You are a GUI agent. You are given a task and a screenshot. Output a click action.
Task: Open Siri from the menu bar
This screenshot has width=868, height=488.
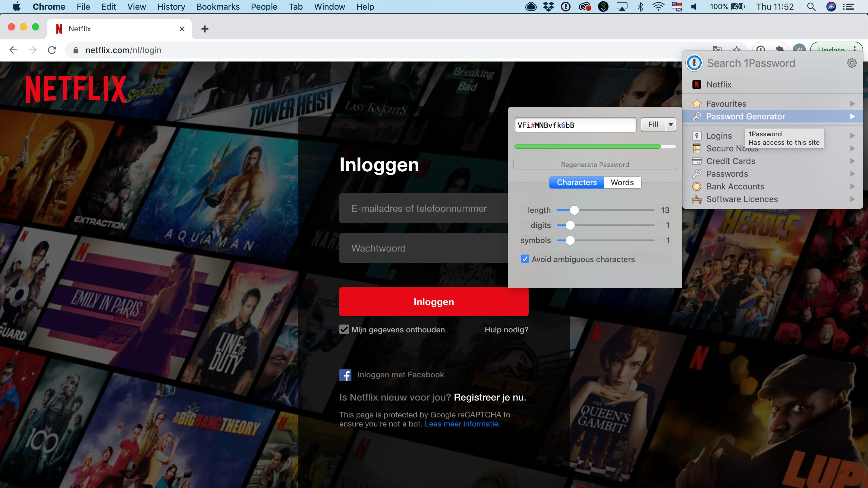click(x=831, y=7)
